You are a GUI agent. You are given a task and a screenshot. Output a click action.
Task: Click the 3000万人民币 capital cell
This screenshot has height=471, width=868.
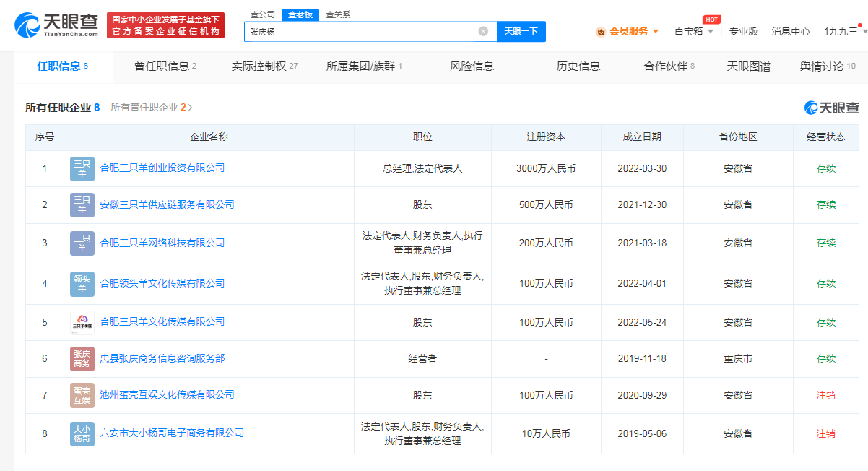(x=546, y=168)
